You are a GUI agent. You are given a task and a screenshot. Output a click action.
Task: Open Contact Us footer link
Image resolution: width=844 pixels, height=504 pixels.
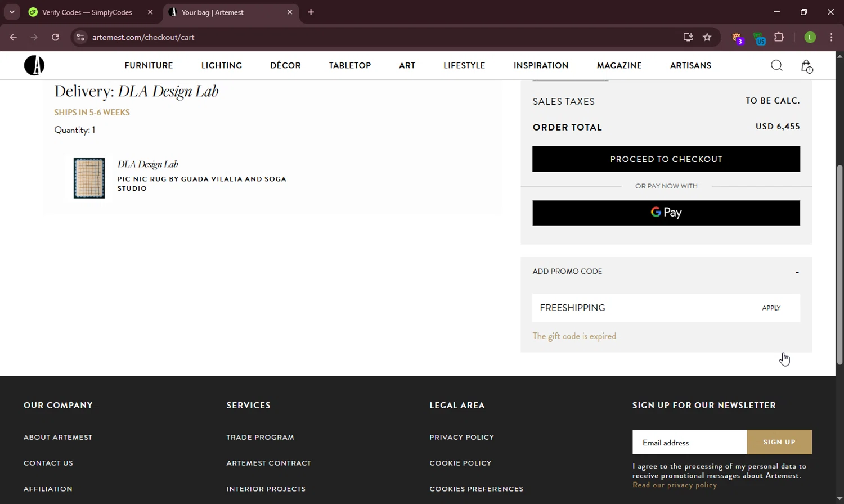click(x=48, y=463)
